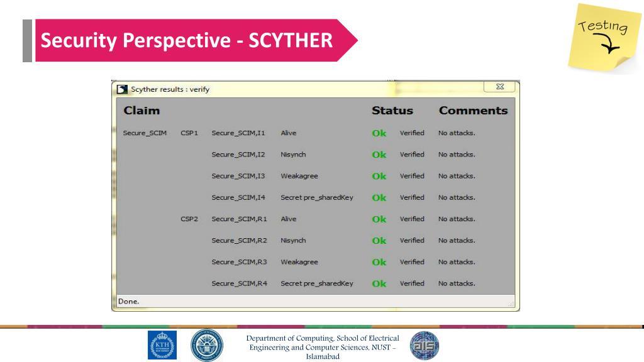644x362 pixels.
Task: Click Verified in the Secure_SCIM,R4 row
Action: click(412, 283)
